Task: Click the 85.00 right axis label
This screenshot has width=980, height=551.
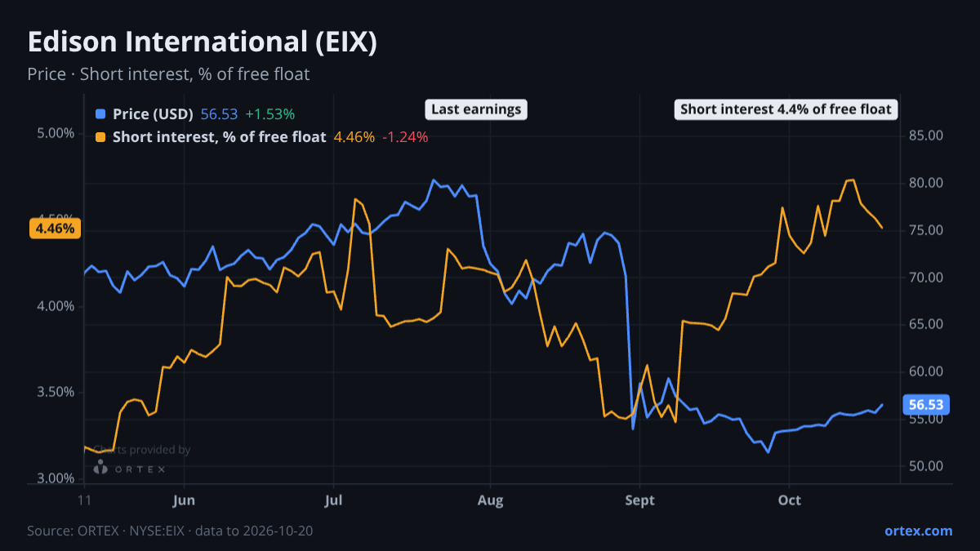Action: coord(926,136)
